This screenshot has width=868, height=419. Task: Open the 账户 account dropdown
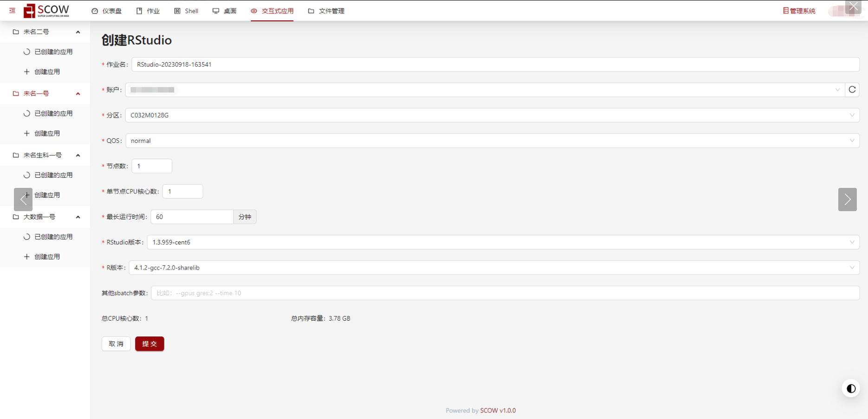[x=485, y=90]
